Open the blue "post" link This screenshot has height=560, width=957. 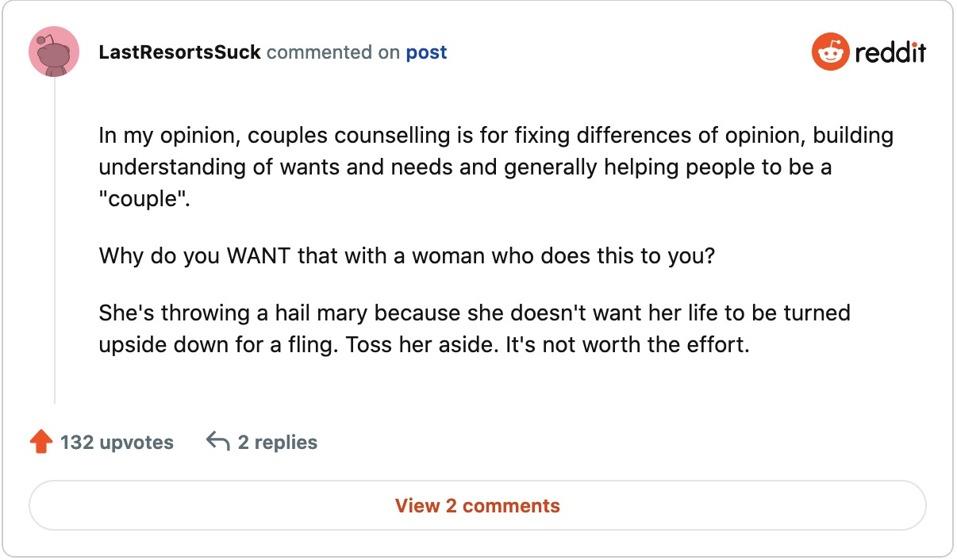[426, 53]
